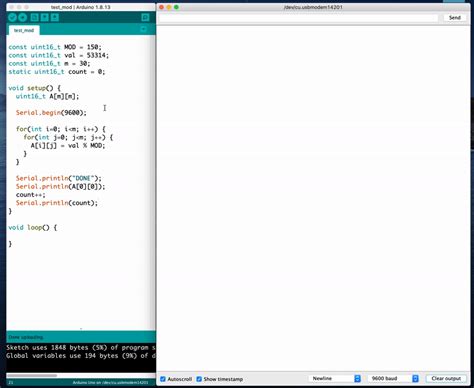474x388 pixels.
Task: Click the line number 21 in status bar
Action: [x=11, y=382]
